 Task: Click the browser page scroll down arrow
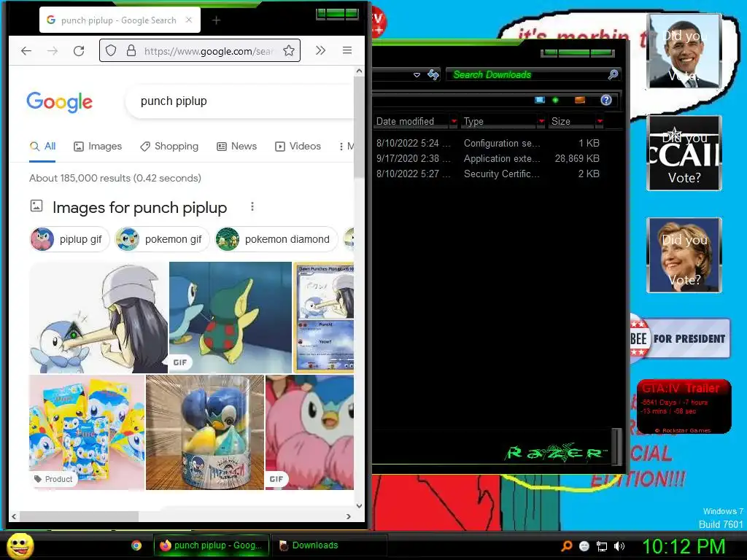(x=359, y=506)
